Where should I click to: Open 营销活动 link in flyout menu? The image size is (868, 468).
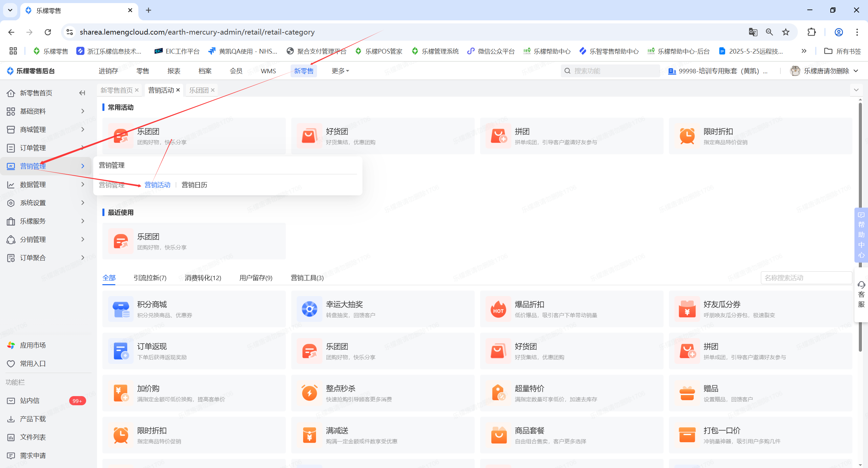pos(157,185)
